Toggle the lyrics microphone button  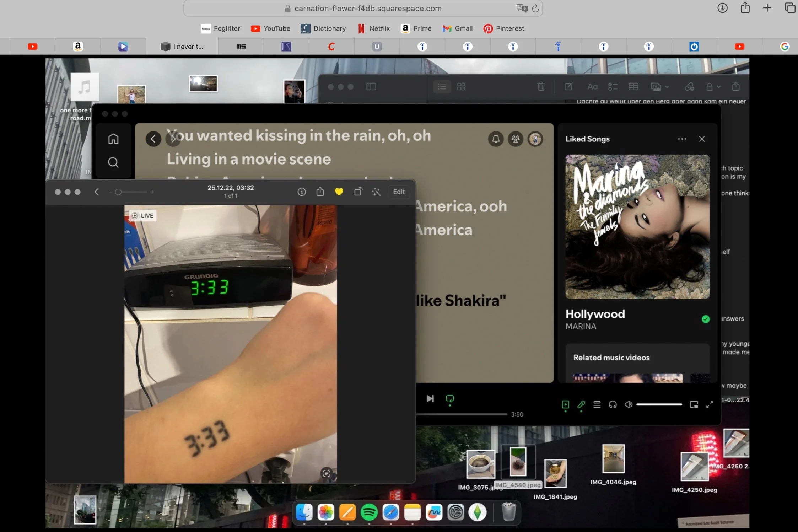point(581,404)
